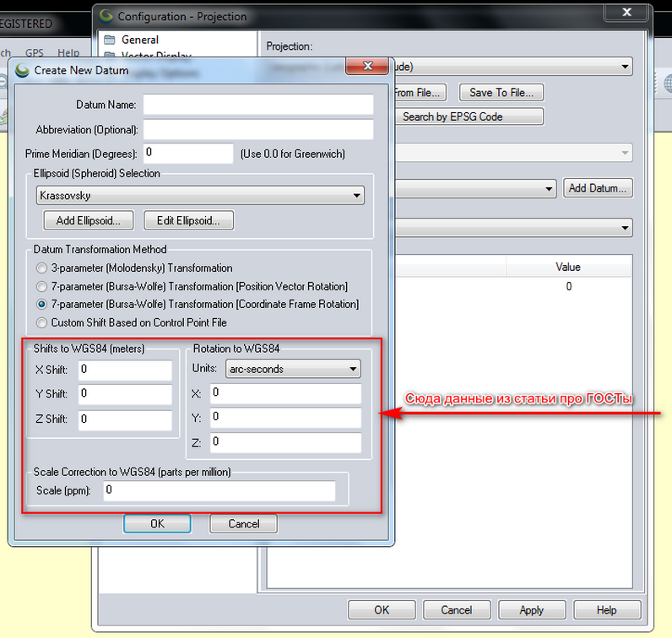This screenshot has height=638, width=672.
Task: Select General item in configuration tree
Action: [139, 40]
